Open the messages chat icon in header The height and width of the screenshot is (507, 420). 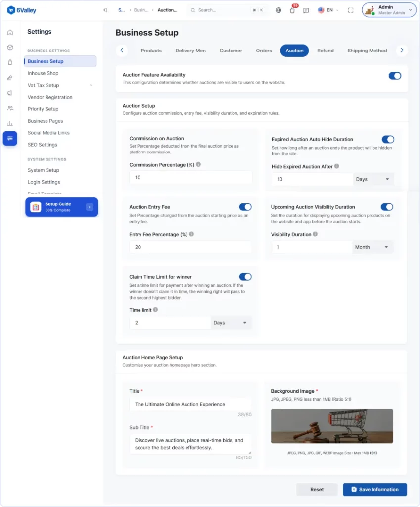coord(306,10)
